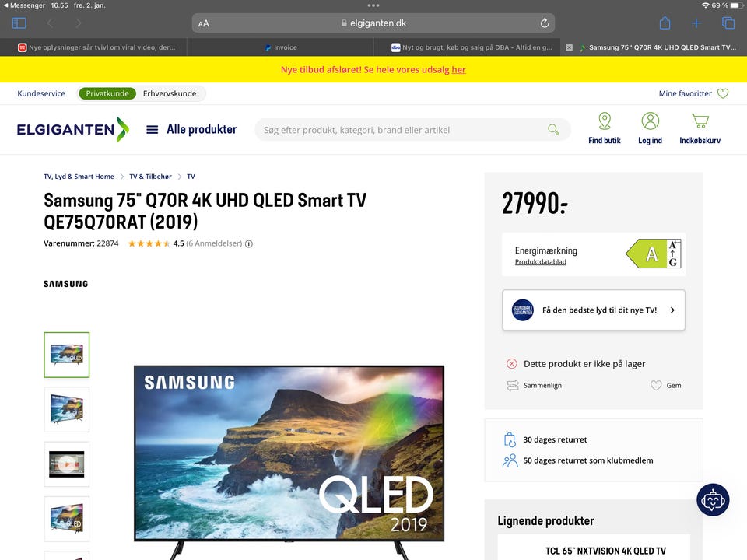Expand the 'Få den bedste lyd' banner

594,310
